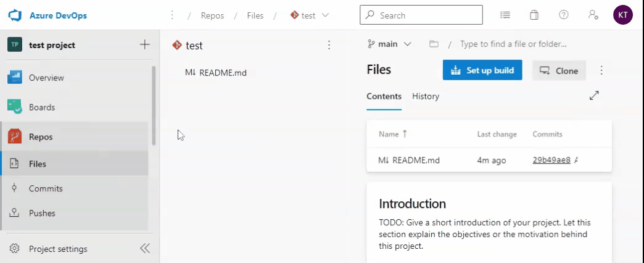Open the User settings icon
644x263 pixels.
point(593,15)
